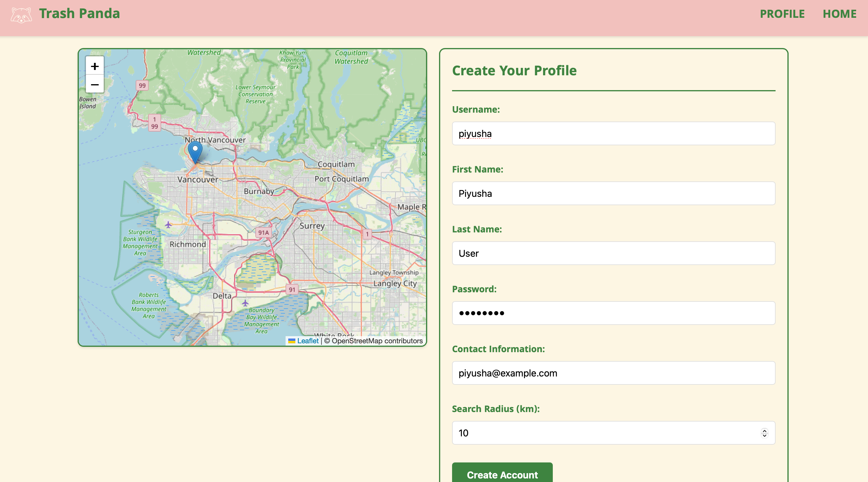Click the Password field
The width and height of the screenshot is (868, 482).
pos(613,313)
